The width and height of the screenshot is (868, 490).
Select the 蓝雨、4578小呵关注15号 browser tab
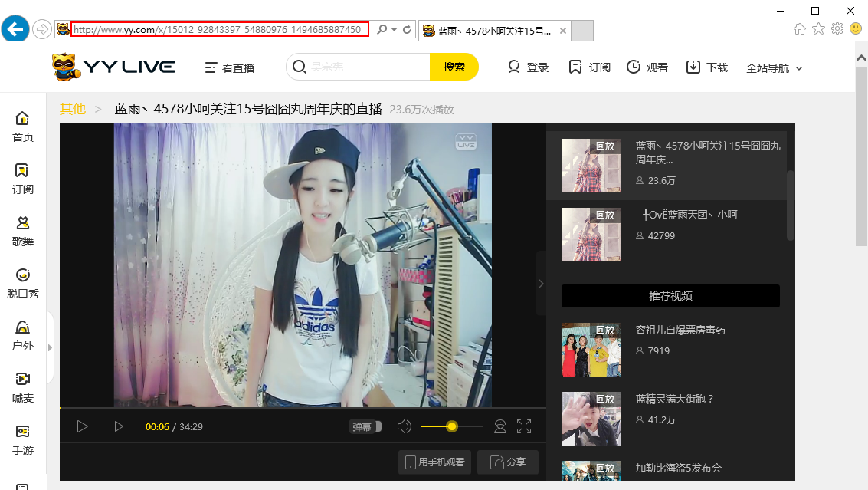click(494, 31)
